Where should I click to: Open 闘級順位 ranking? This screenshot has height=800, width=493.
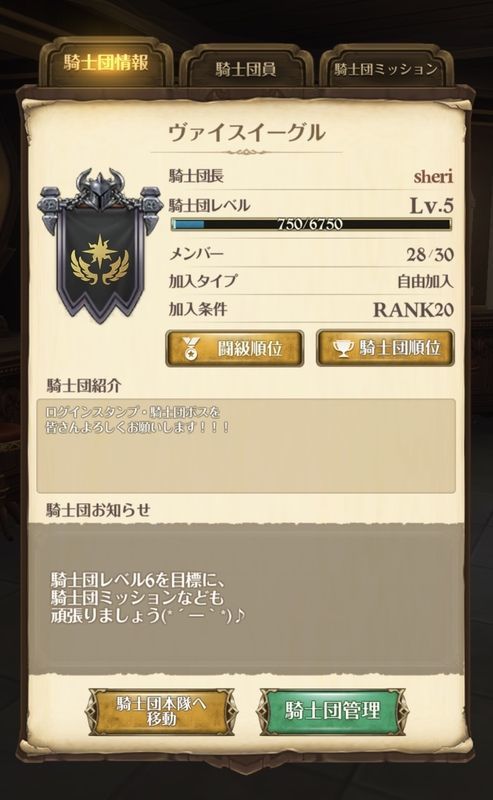pyautogui.click(x=235, y=348)
